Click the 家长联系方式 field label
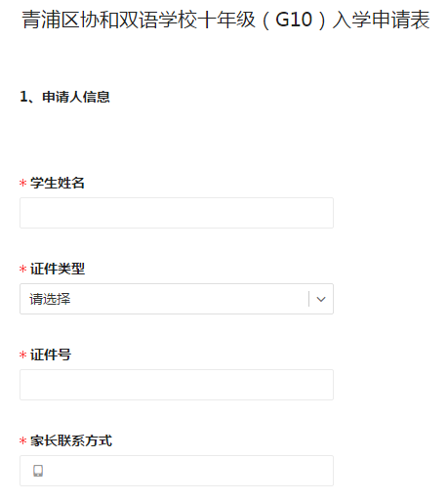Viewport: 448px width, 501px height. tap(71, 440)
